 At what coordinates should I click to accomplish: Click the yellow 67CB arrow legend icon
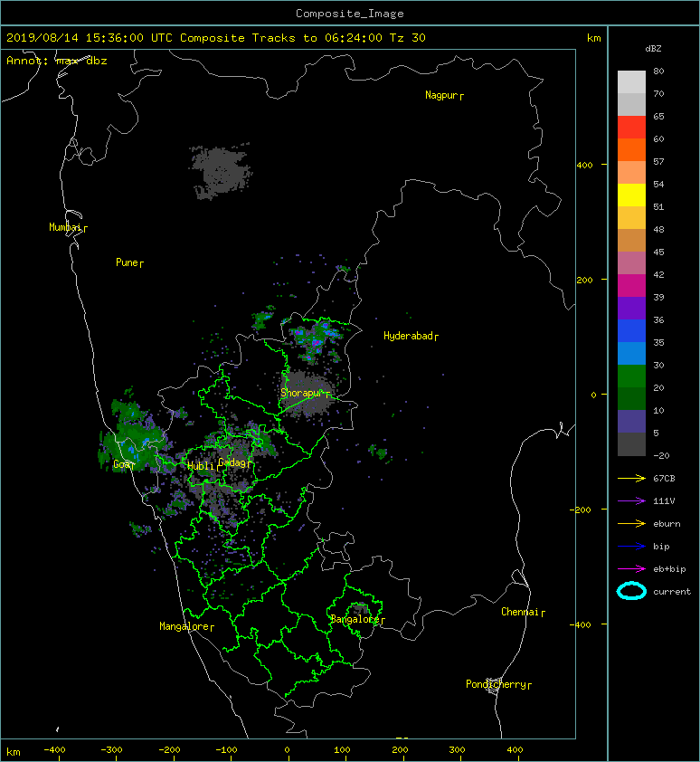(x=631, y=478)
